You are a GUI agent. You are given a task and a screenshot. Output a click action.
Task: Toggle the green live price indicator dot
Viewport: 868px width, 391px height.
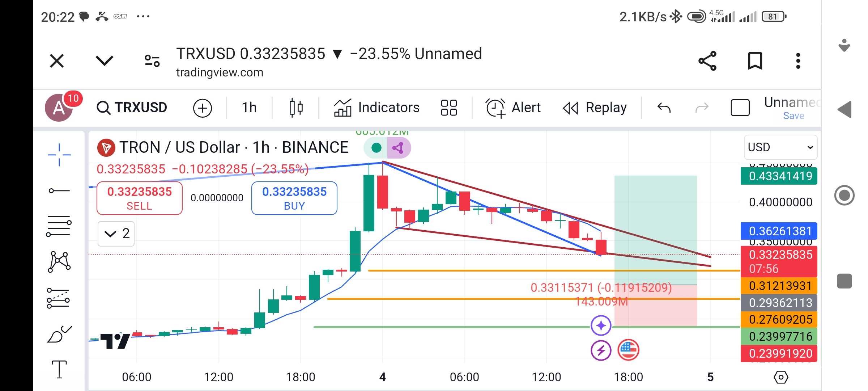tap(374, 148)
